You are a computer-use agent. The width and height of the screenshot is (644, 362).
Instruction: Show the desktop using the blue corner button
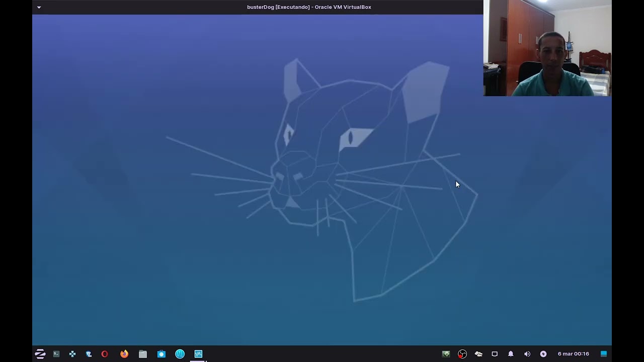(x=604, y=354)
